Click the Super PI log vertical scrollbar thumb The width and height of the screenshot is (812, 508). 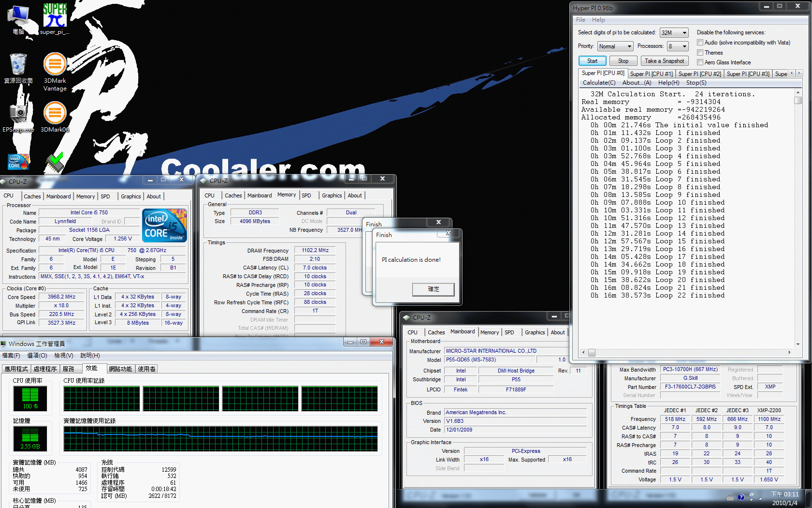pyautogui.click(x=798, y=101)
